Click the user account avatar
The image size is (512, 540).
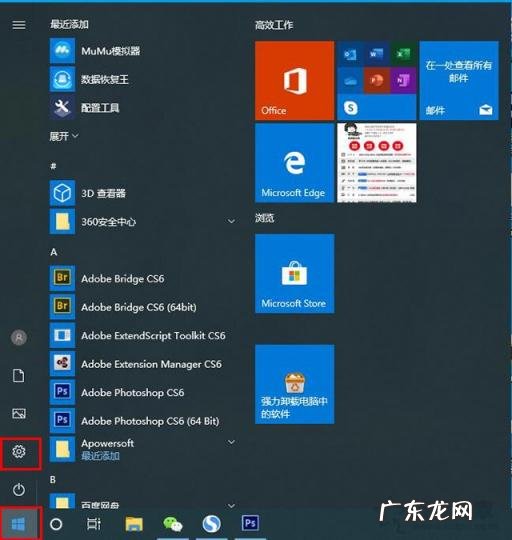coord(19,338)
